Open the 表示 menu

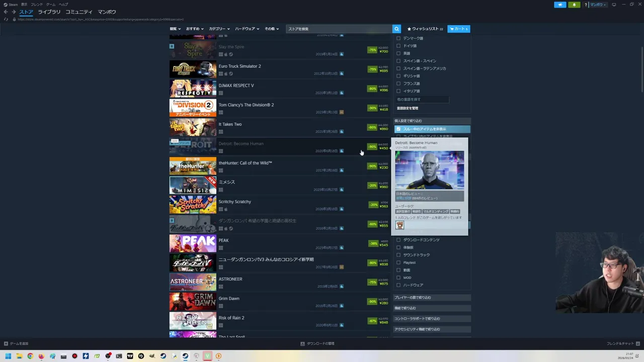(24, 5)
